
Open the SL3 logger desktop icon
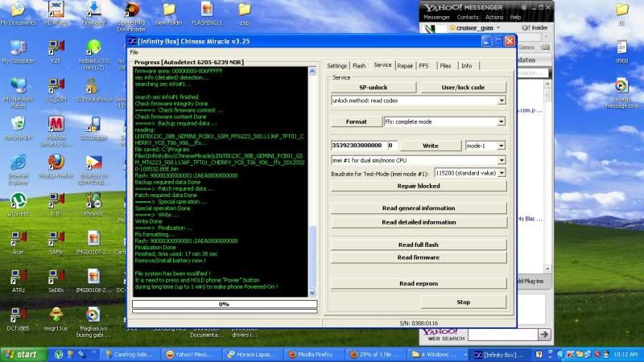tap(93, 128)
